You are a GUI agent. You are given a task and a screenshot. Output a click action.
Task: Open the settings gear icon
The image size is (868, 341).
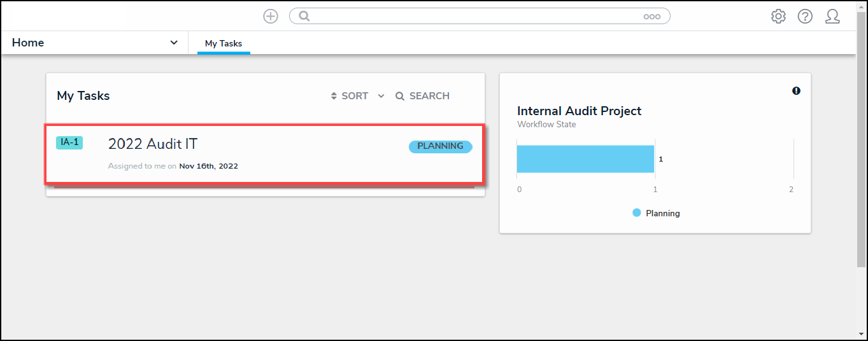click(x=778, y=17)
